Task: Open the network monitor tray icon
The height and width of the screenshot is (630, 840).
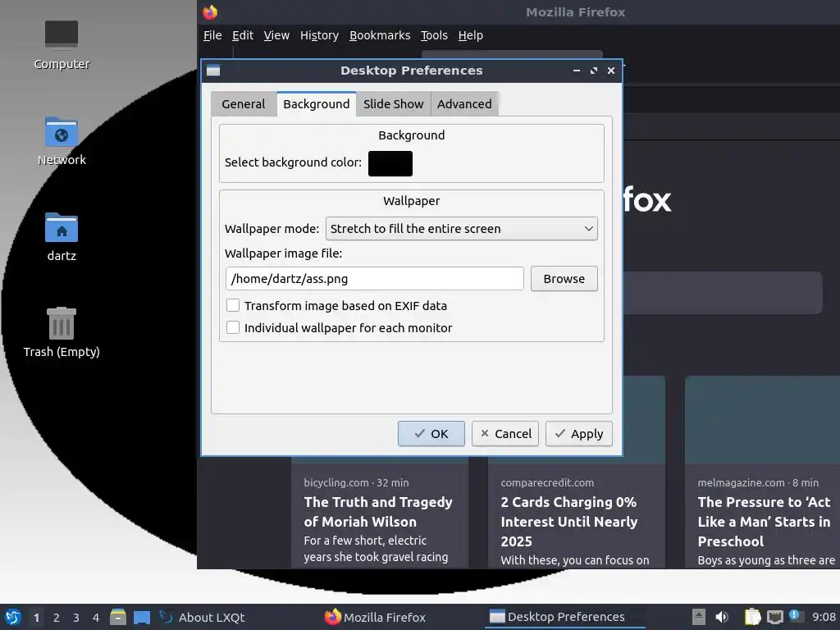Action: click(x=774, y=617)
